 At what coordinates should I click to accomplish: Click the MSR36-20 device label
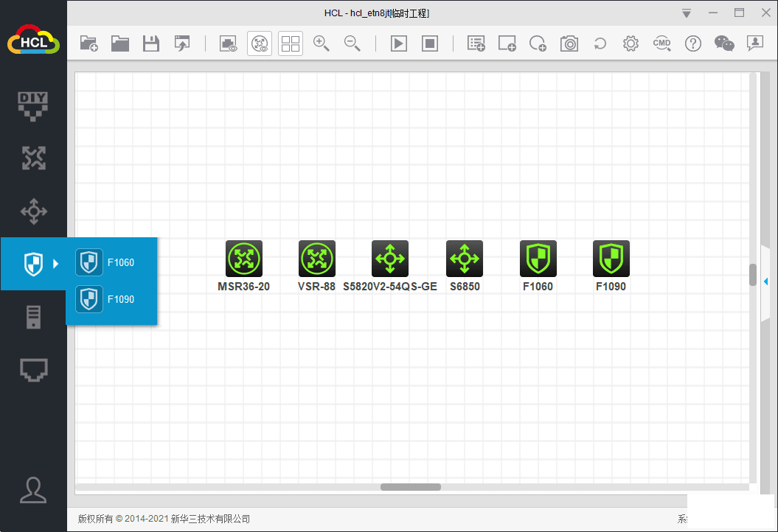[243, 287]
